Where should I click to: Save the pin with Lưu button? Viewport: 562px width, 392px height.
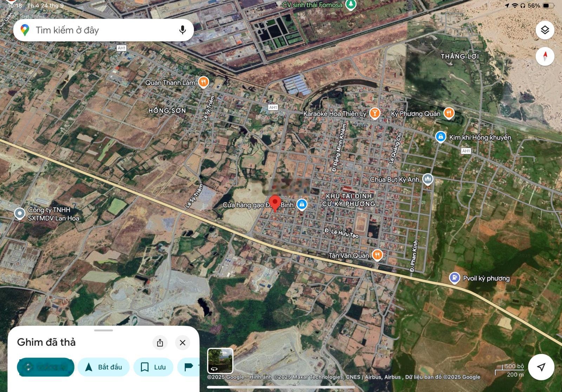153,367
